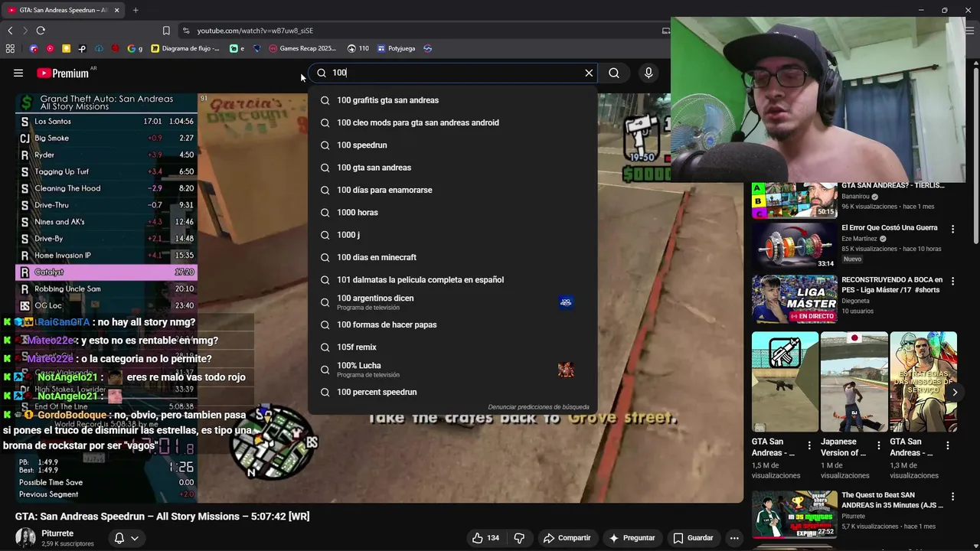Open '100% Lucha' TV program suggestion
This screenshot has height=551, width=980.
[452, 370]
